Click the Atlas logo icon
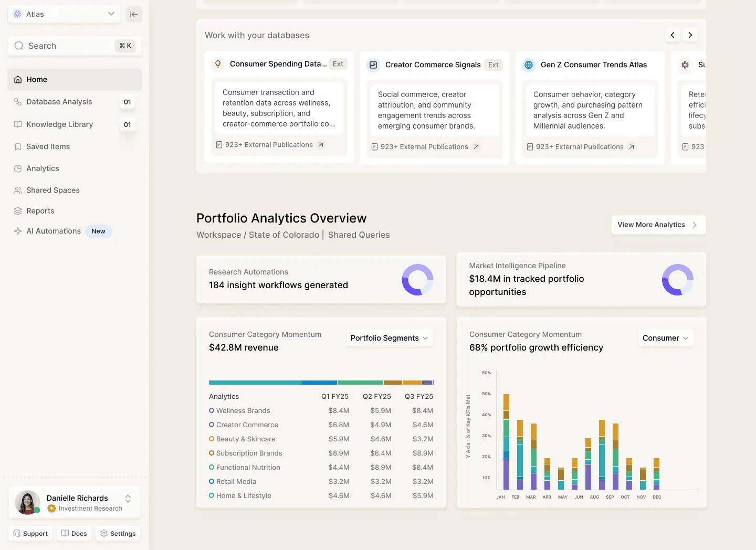 (x=17, y=14)
